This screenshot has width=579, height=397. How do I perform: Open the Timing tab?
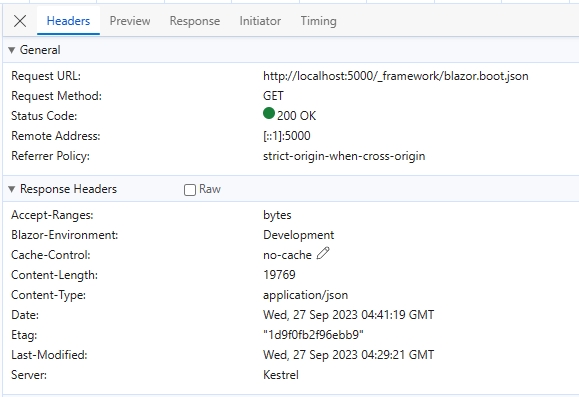(318, 21)
